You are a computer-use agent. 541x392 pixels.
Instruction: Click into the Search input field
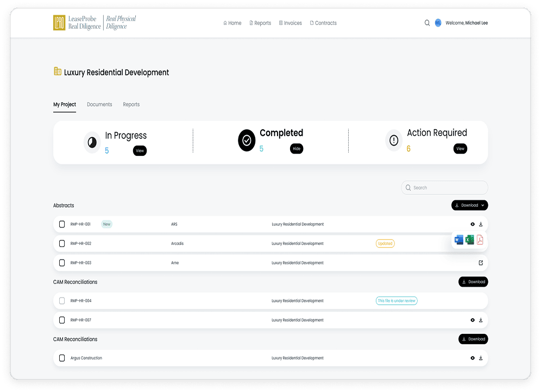[x=444, y=187]
